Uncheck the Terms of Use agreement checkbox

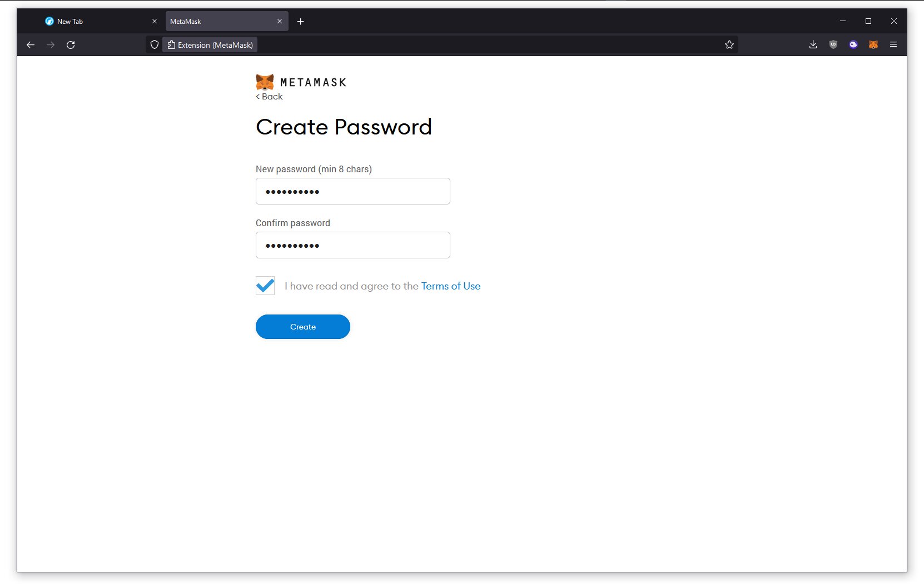[265, 286]
